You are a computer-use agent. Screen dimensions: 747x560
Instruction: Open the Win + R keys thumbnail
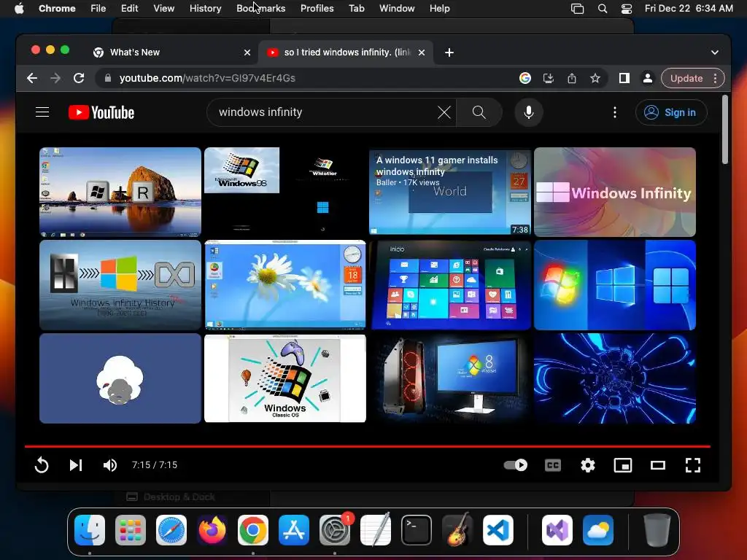[x=120, y=192]
